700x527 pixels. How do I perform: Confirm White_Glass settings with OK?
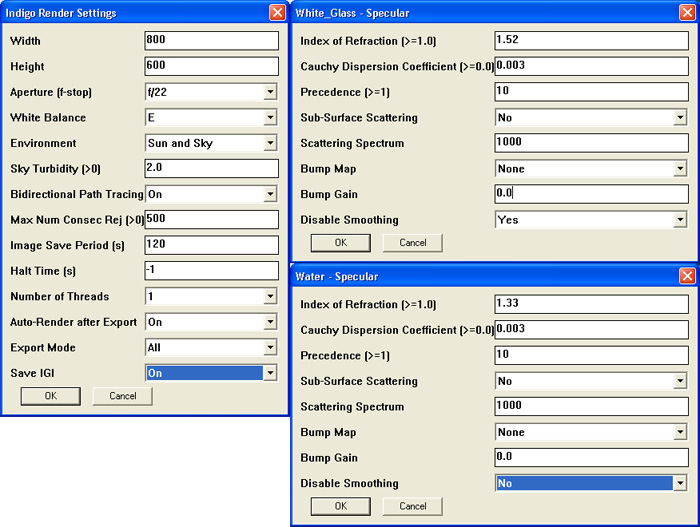point(341,243)
